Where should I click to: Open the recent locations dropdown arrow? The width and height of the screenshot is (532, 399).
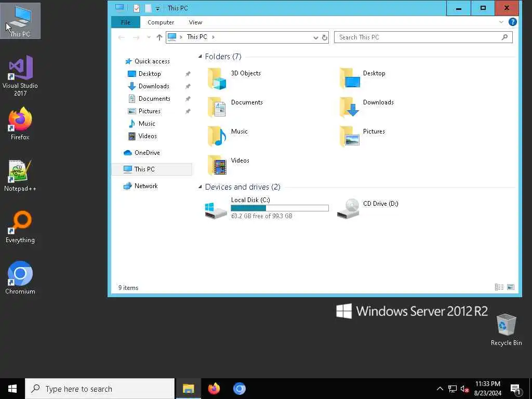(149, 37)
